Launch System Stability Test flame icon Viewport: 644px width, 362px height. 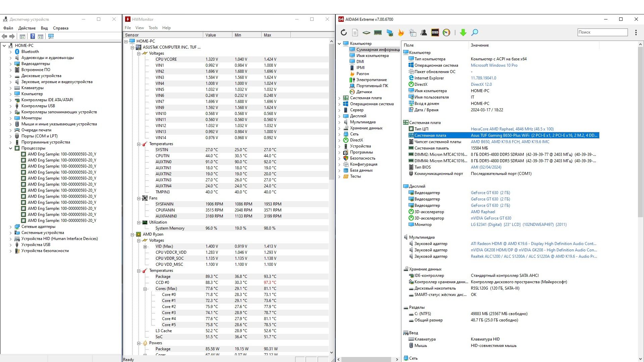click(401, 33)
